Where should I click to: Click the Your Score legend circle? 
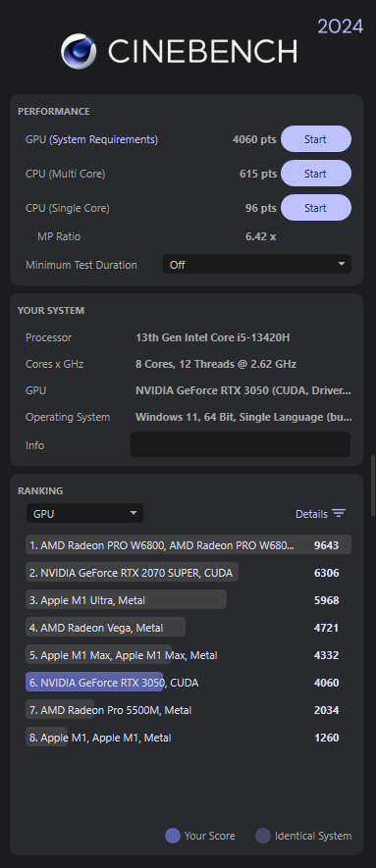click(x=173, y=836)
